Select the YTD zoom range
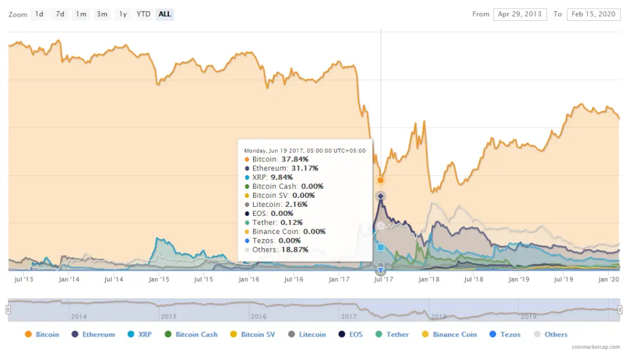This screenshot has height=351, width=644. [x=143, y=14]
